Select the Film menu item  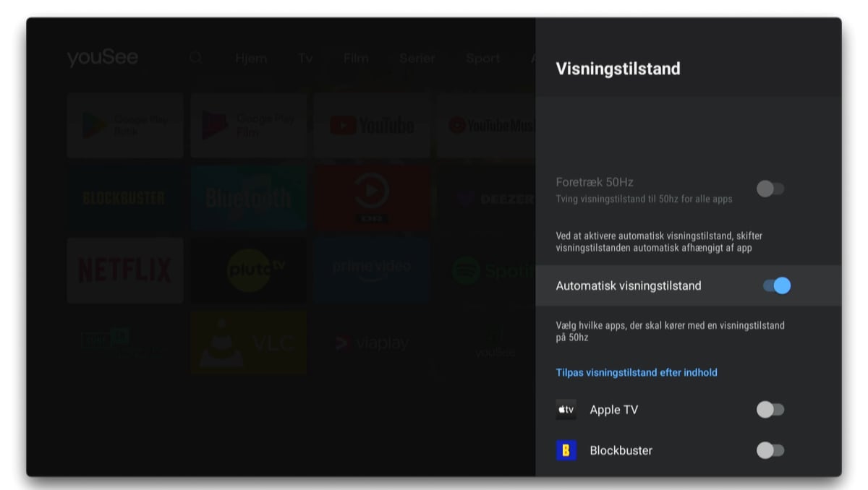click(356, 59)
